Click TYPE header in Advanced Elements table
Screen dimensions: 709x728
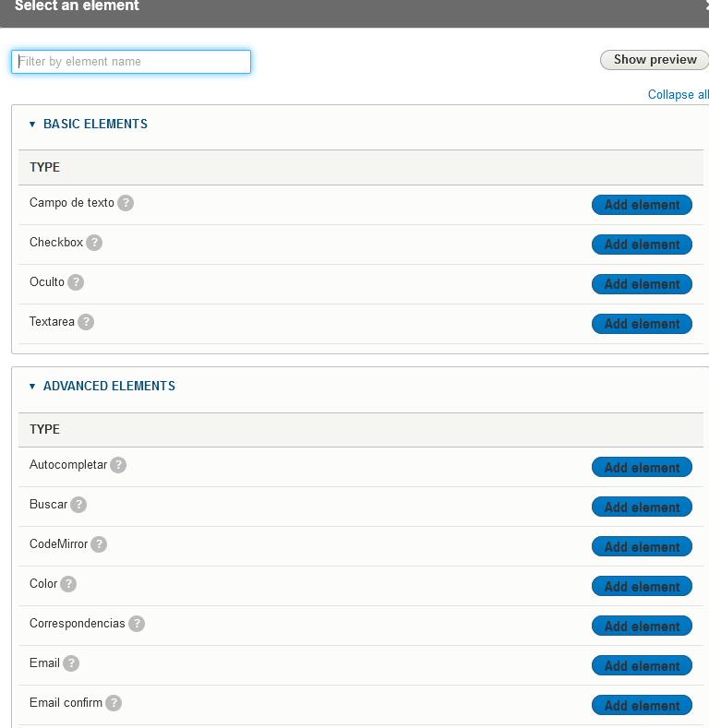(x=44, y=429)
